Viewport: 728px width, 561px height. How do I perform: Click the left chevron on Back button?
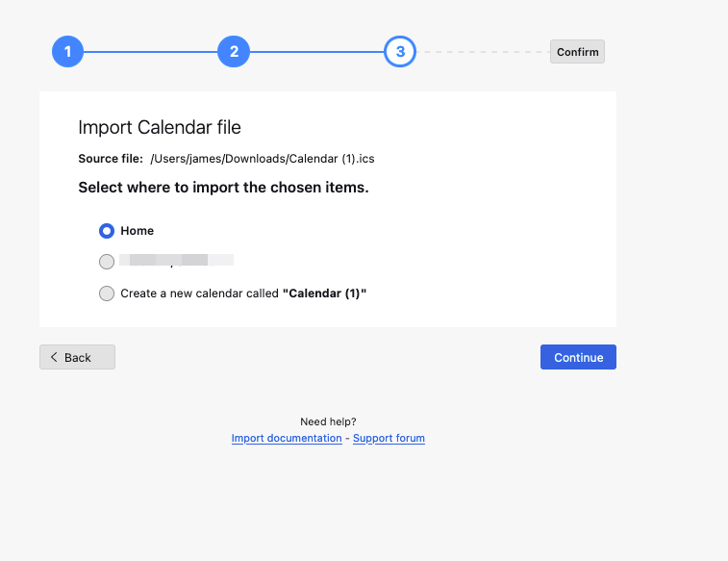(54, 357)
